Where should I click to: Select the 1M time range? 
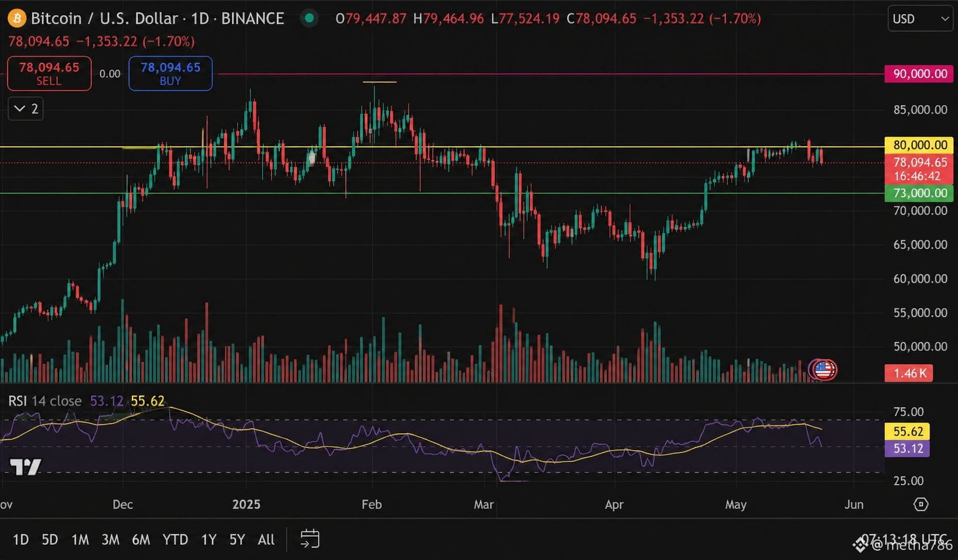click(x=80, y=540)
